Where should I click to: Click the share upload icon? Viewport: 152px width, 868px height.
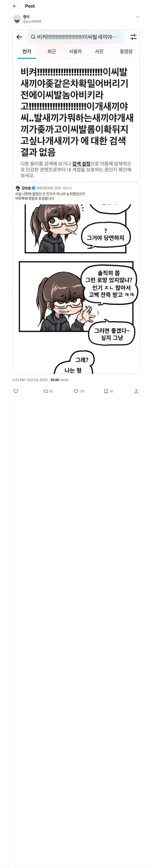point(136,391)
